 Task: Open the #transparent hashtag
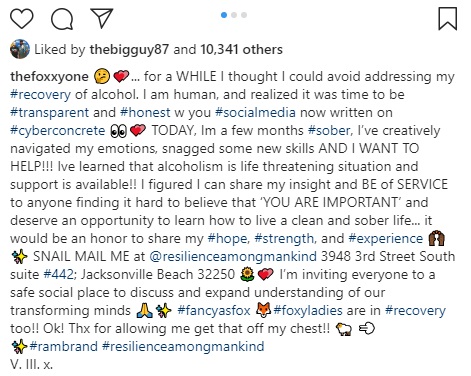click(50, 113)
